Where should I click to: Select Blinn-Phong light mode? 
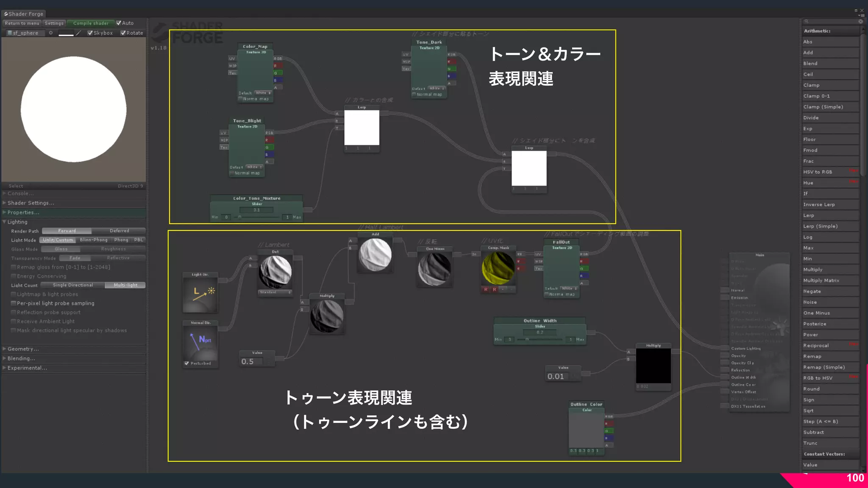94,240
